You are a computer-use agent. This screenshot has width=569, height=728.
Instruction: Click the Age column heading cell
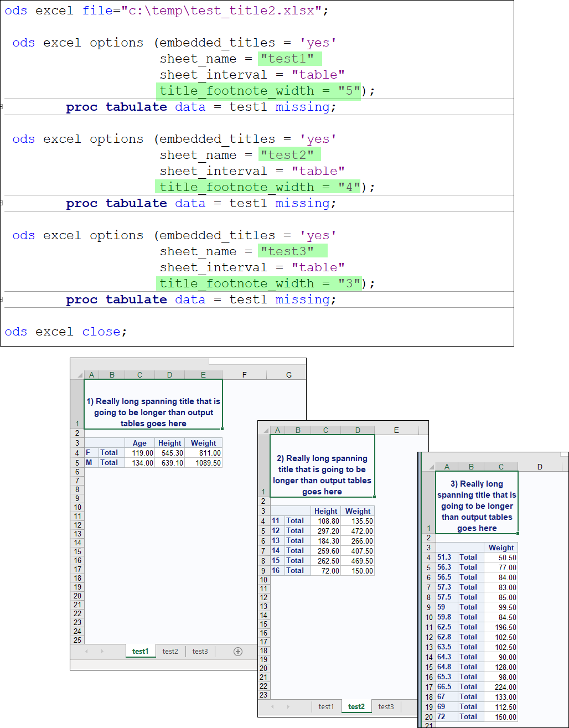tap(139, 443)
